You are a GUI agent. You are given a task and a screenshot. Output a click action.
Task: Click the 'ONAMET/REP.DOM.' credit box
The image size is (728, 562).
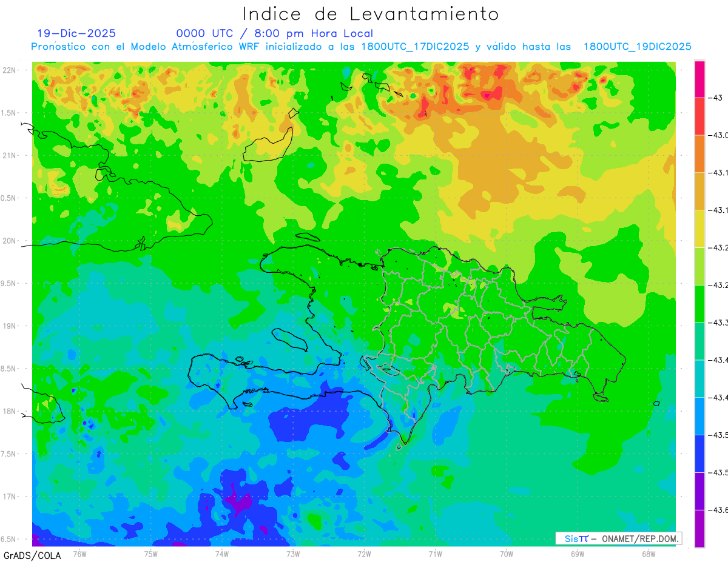click(618, 538)
